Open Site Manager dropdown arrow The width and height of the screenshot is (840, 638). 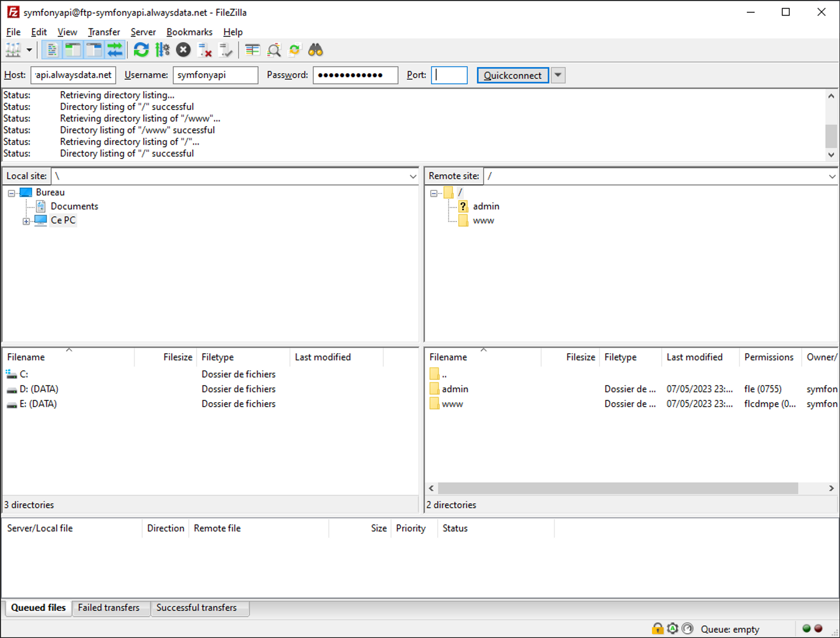[29, 50]
